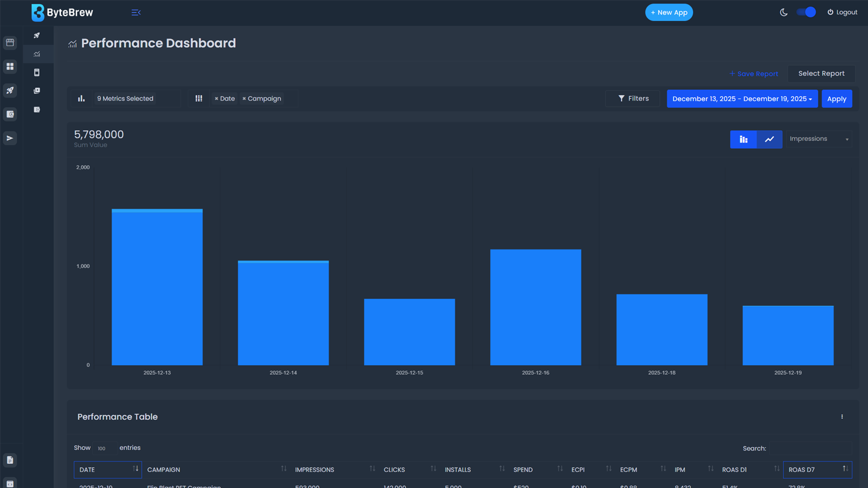Click the Apply button
This screenshot has height=488, width=868.
[837, 99]
